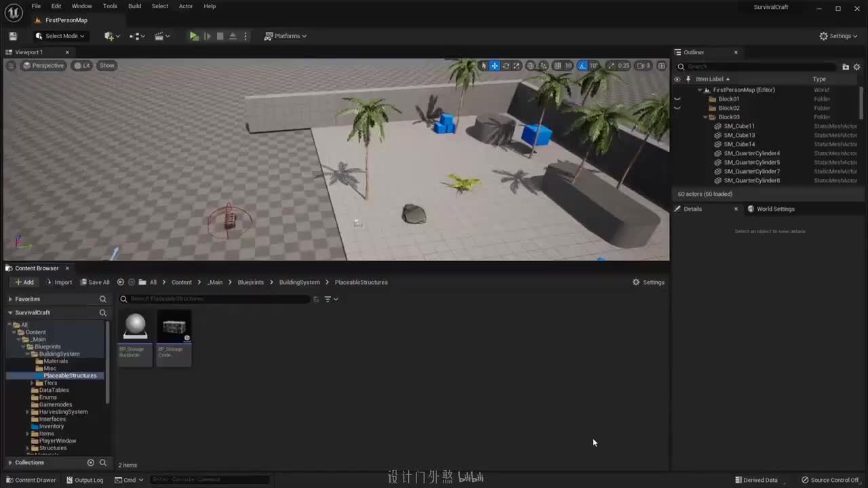
Task: Close the Viewport 1 tab
Action: pos(67,52)
